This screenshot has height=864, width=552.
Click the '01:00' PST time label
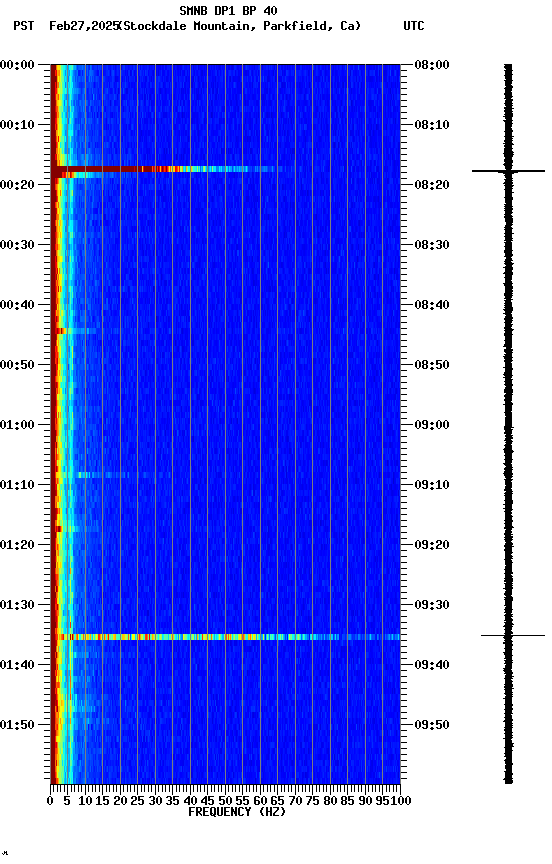(x=17, y=425)
